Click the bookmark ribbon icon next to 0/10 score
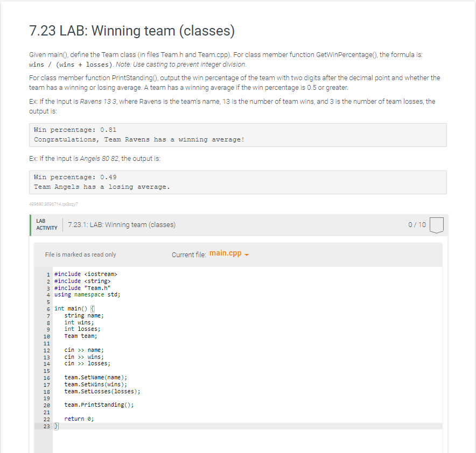476x453 pixels. [436, 225]
